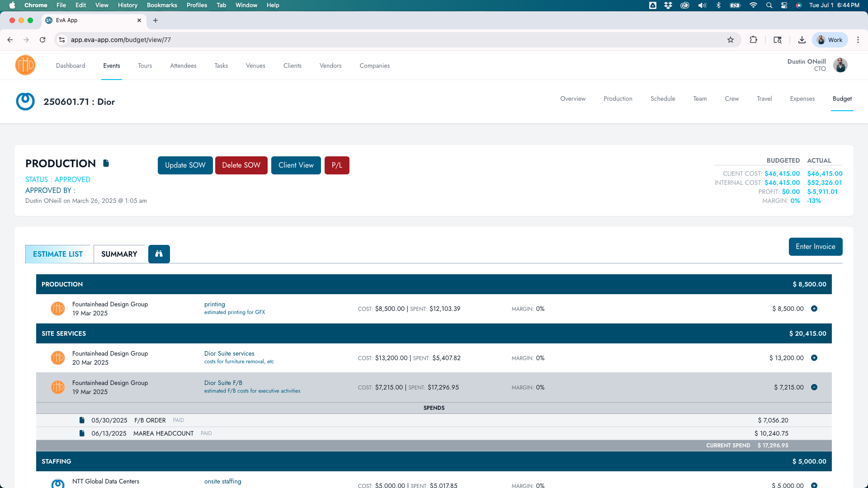
Task: View site information icon in address bar
Action: (x=62, y=40)
